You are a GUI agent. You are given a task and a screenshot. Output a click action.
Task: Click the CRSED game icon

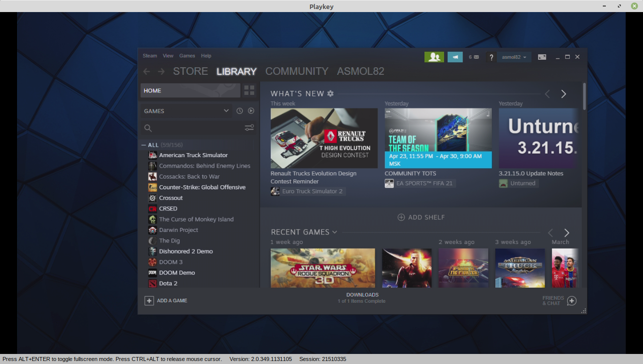[152, 208]
